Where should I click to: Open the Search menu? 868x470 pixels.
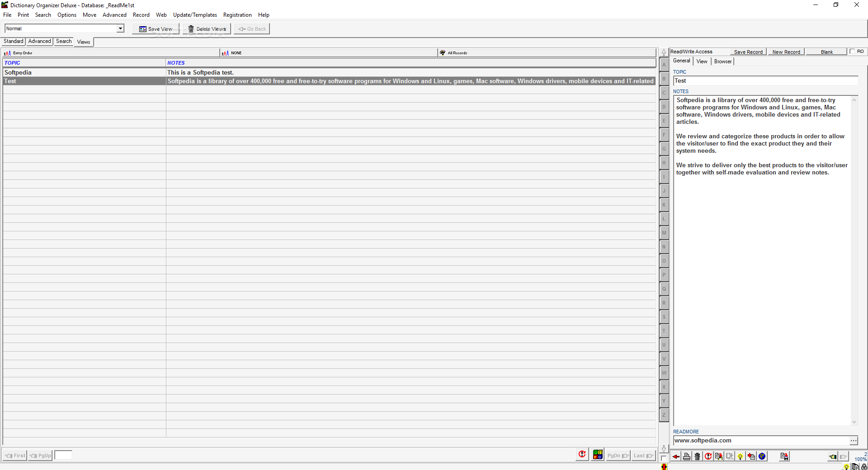(x=43, y=15)
